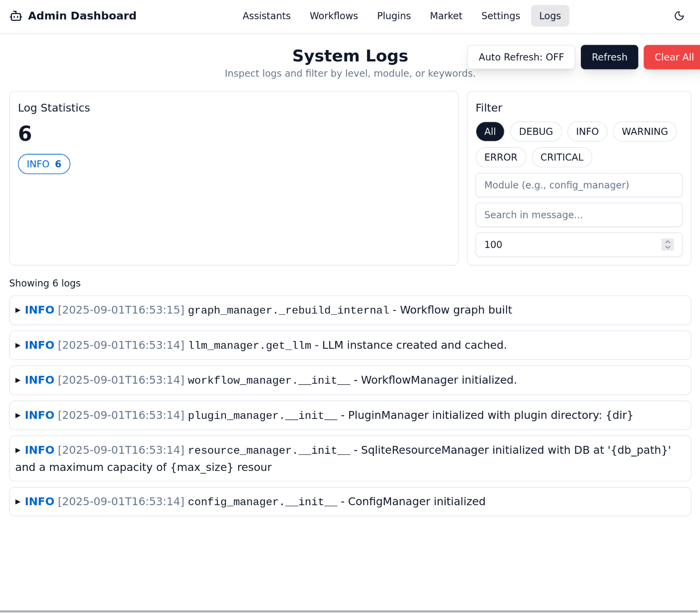Filter logs by CRITICAL level
Screen dimensions: 700x613
coord(561,157)
